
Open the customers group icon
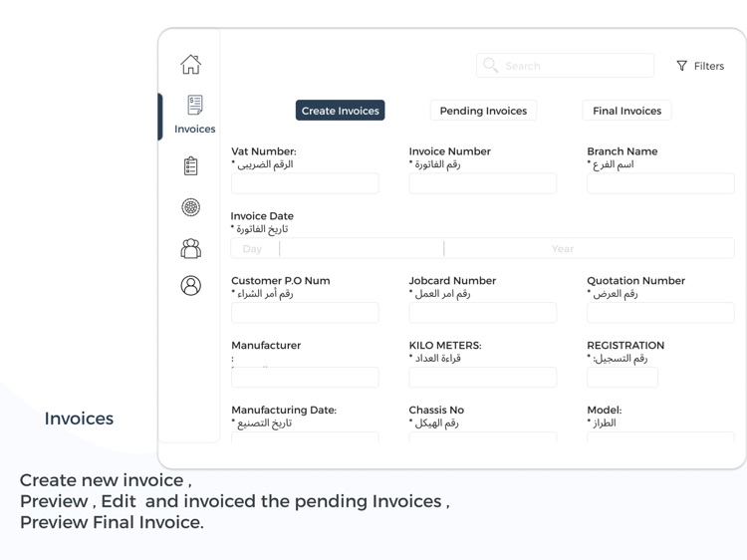(190, 248)
